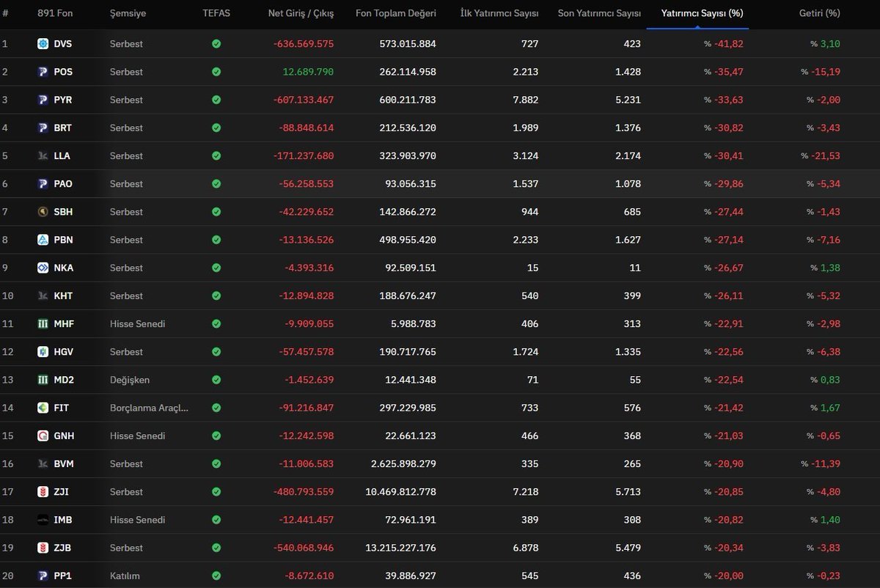Open the NKA fund link
The width and height of the screenshot is (880, 588).
point(64,268)
